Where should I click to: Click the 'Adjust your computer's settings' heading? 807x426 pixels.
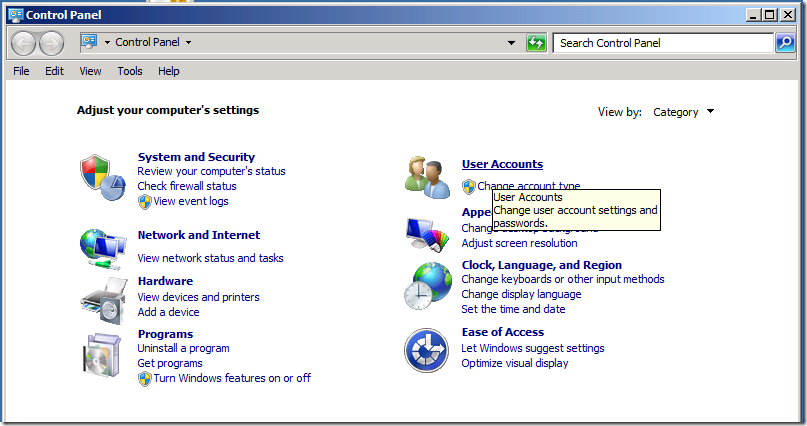[168, 110]
